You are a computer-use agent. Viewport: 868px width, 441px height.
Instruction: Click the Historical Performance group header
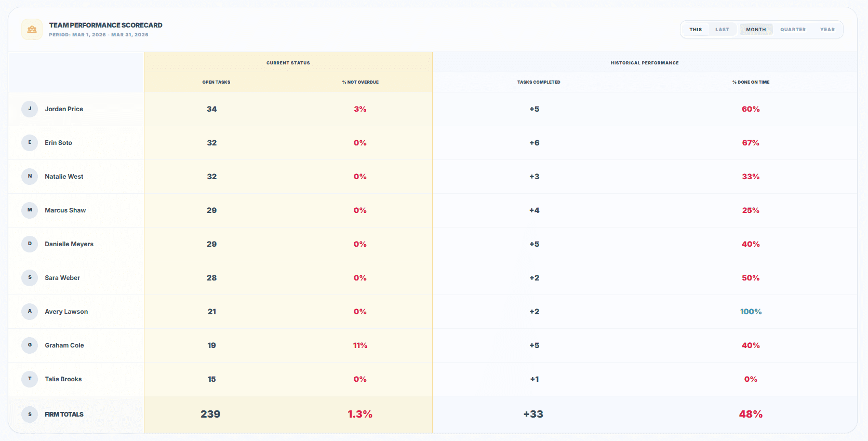(x=645, y=63)
